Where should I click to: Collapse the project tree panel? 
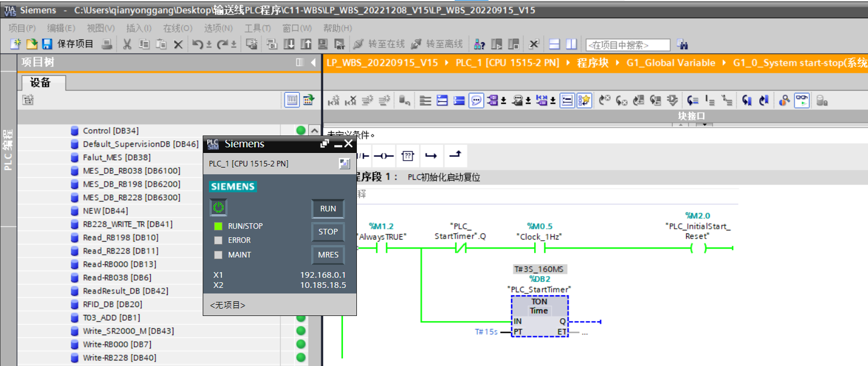[313, 62]
